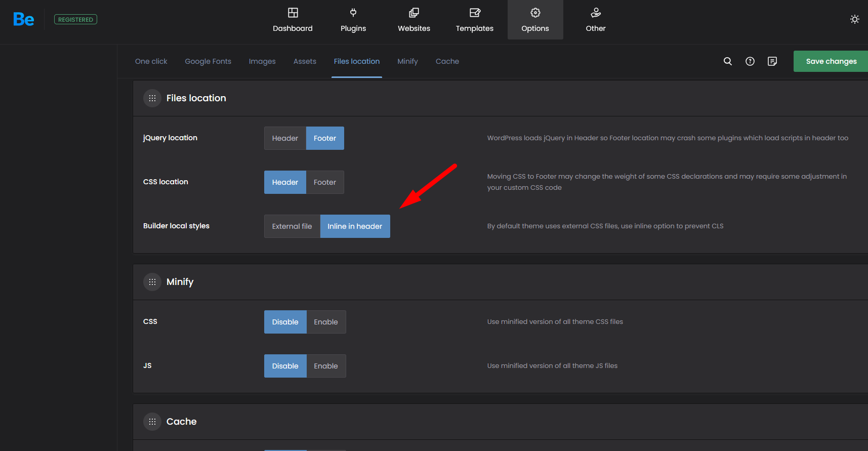This screenshot has height=451, width=868.
Task: Click Files location section grip icon
Action: click(152, 98)
